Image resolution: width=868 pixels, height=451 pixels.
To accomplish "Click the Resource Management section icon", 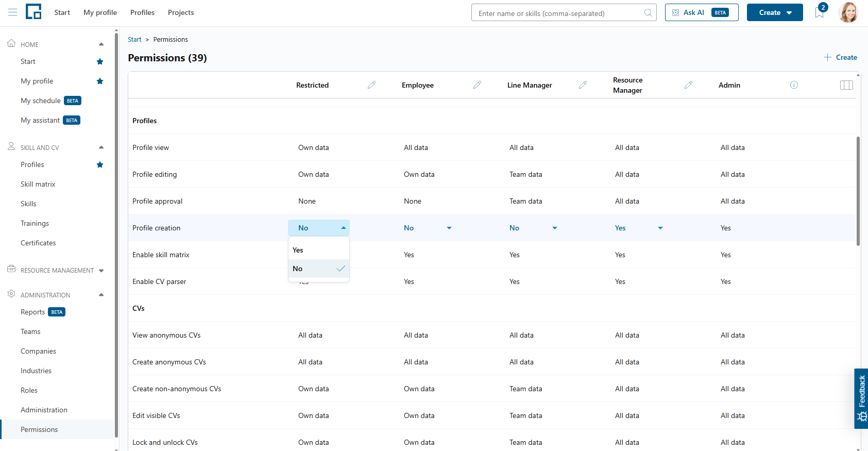I will [11, 269].
